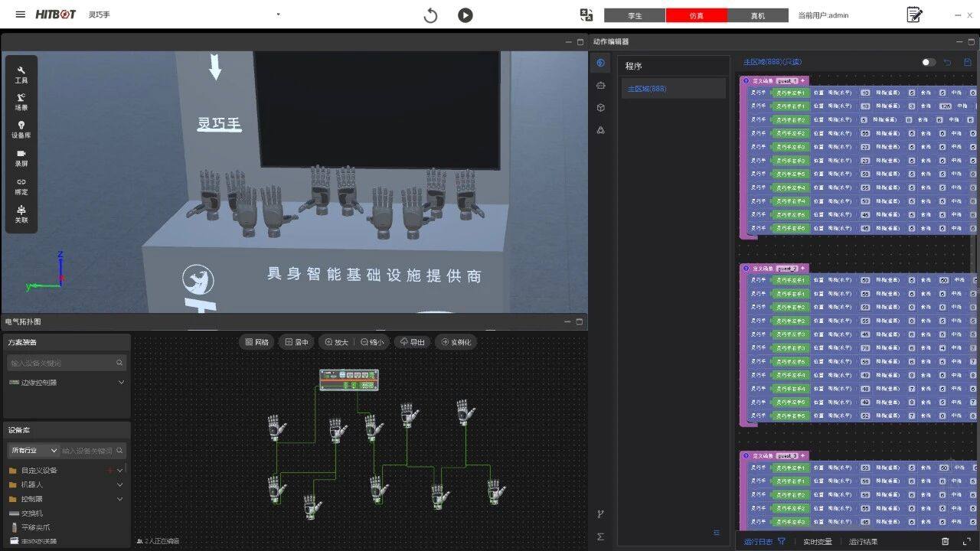The width and height of the screenshot is (980, 551).
Task: Open the hamburger menu beside HITBOT logo
Action: tap(21, 15)
